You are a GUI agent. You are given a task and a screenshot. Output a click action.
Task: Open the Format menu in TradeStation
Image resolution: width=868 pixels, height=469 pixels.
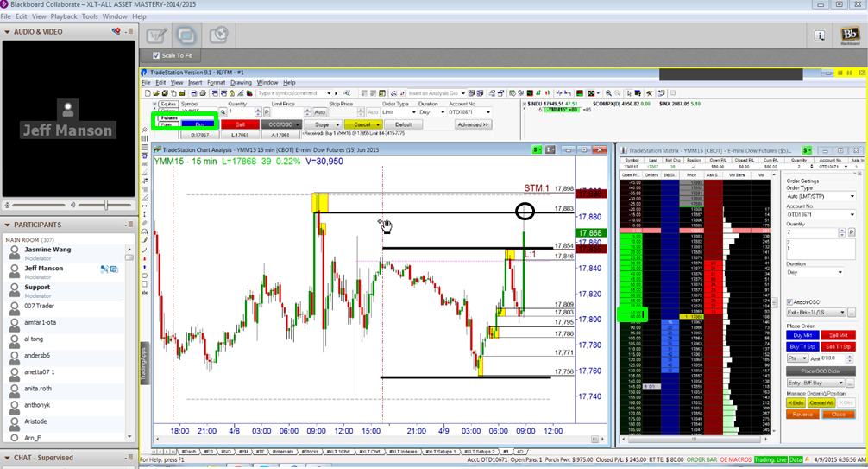216,83
